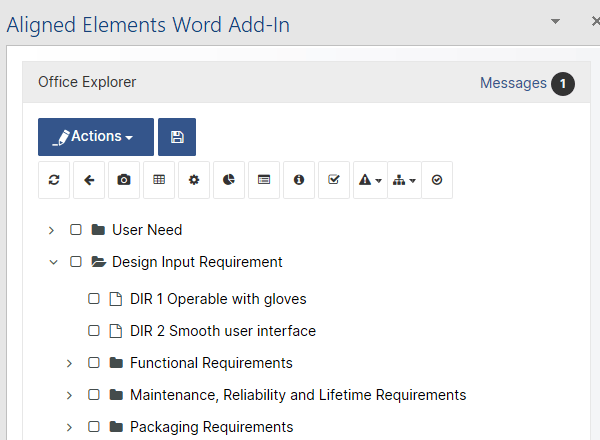Click the pie chart icon
This screenshot has width=600, height=440.
229,180
